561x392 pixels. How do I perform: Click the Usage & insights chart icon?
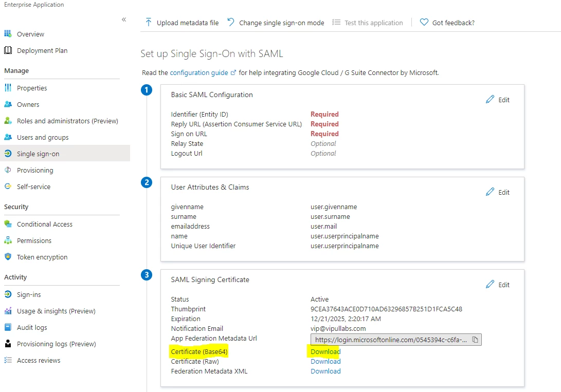pyautogui.click(x=8, y=311)
